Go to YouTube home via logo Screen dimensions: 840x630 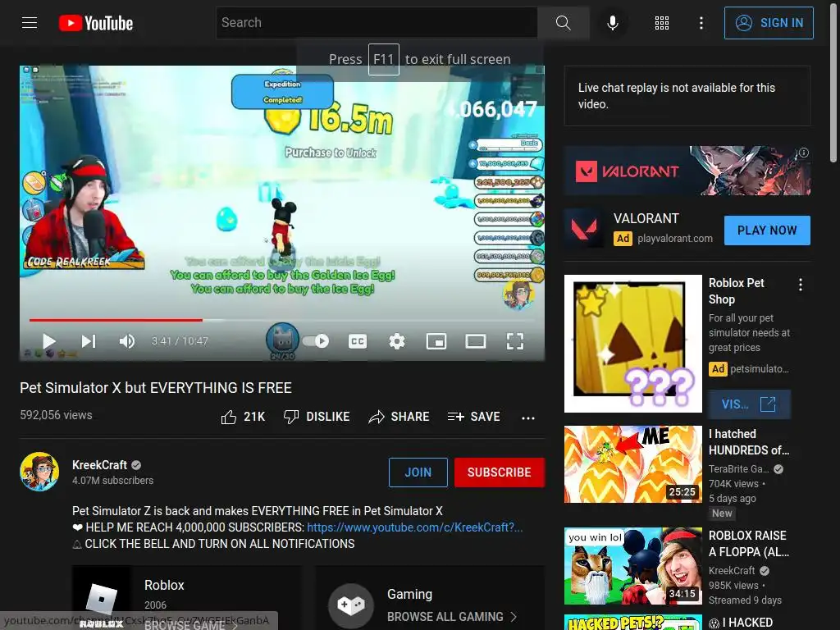click(x=96, y=23)
